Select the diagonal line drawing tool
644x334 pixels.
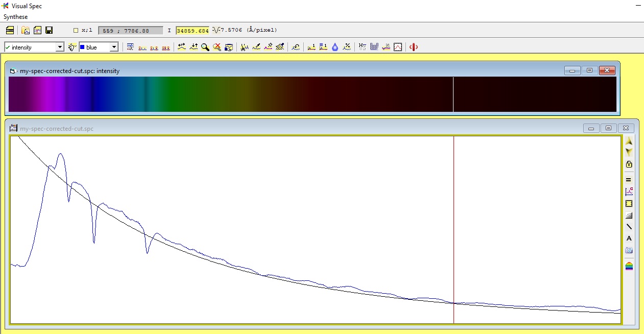click(629, 227)
